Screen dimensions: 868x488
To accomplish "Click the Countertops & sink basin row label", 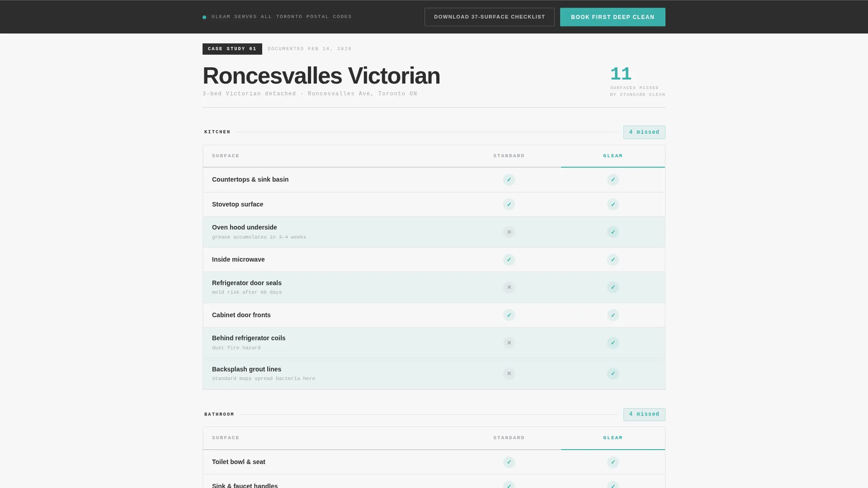I will 250,179.
